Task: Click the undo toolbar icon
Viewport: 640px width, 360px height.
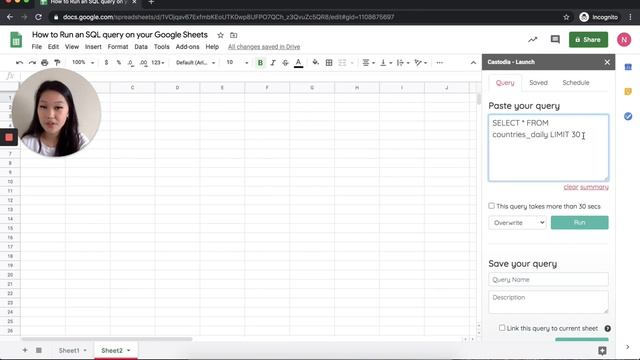Action: click(19, 63)
